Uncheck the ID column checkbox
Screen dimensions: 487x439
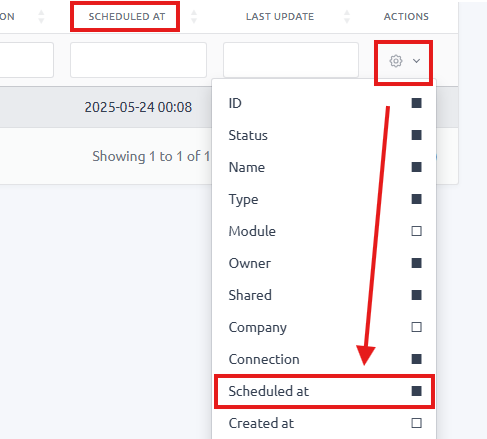tap(416, 103)
